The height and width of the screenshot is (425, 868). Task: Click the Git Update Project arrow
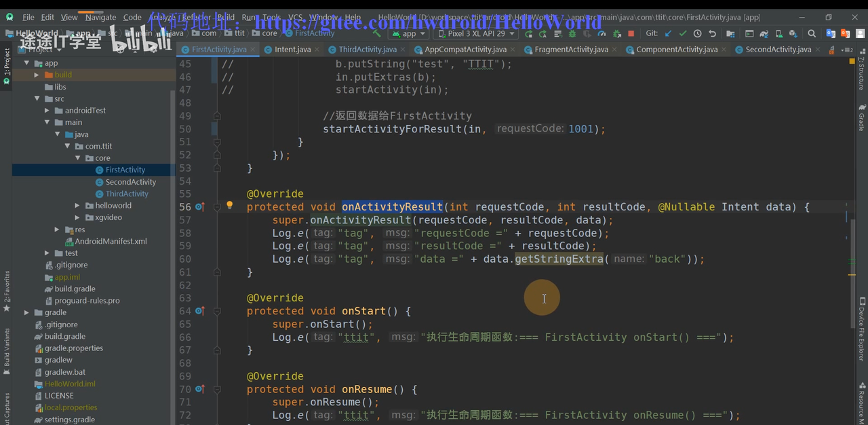click(668, 33)
